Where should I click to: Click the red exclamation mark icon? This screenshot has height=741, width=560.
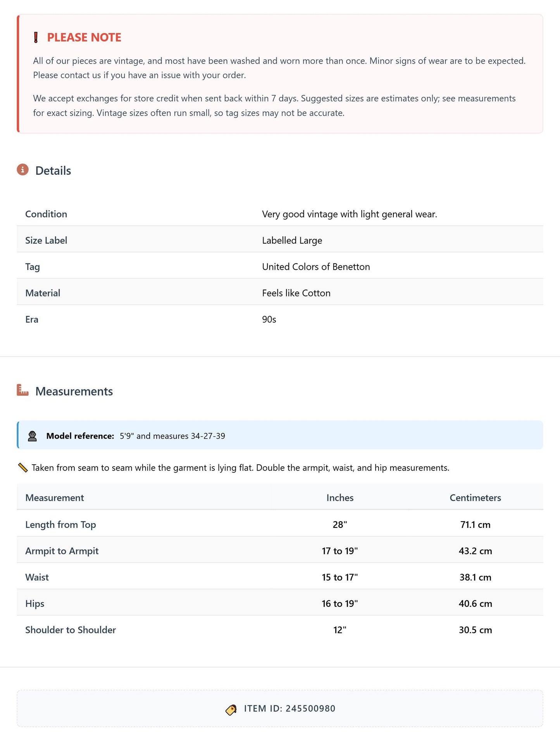[x=36, y=38]
